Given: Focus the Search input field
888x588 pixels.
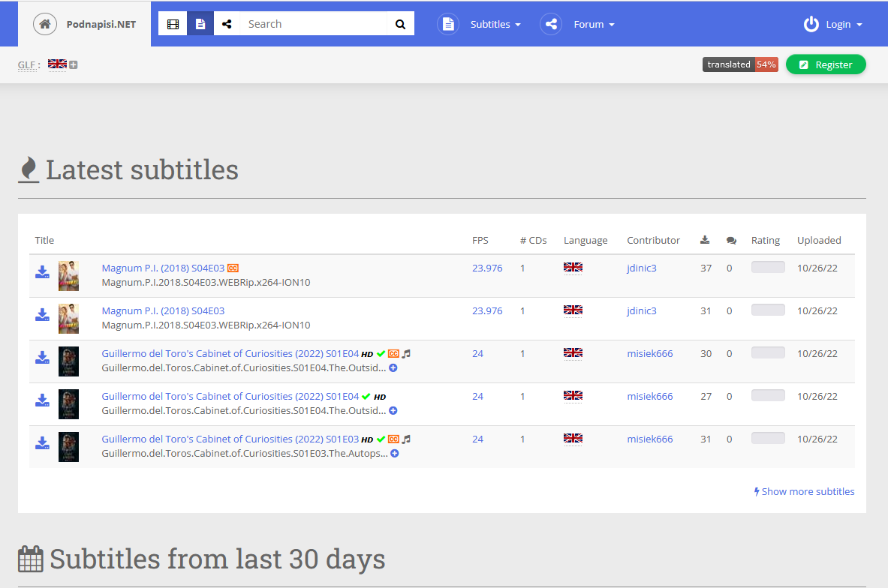Looking at the screenshot, I should click(x=314, y=24).
